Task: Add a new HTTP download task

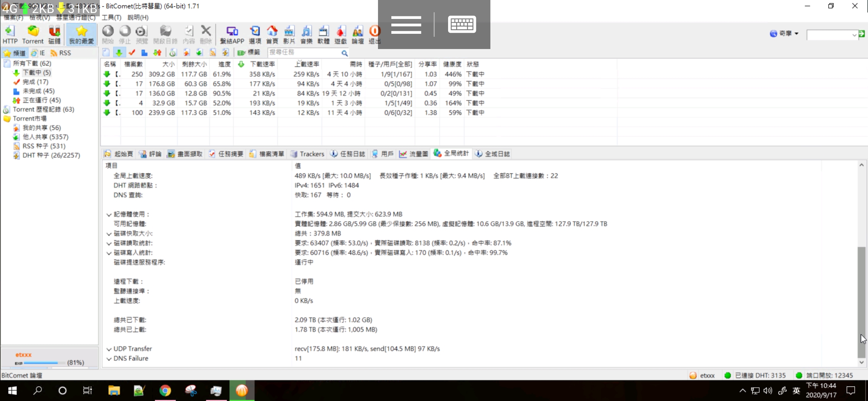Action: (10, 35)
